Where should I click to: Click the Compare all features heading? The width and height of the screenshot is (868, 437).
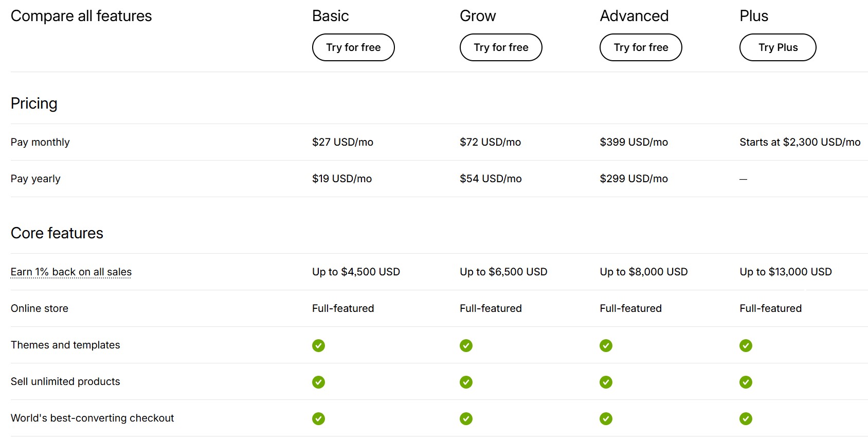coord(81,16)
